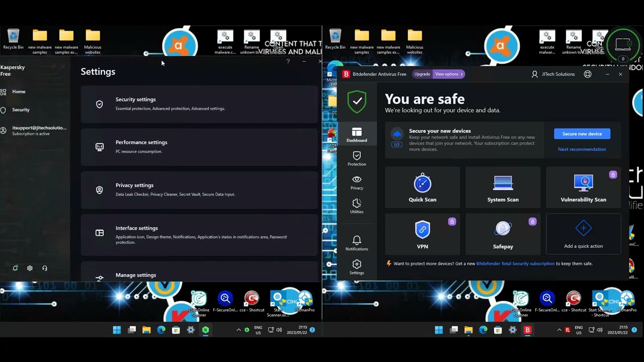Go to Security in Kaspersky sidebar

21,110
